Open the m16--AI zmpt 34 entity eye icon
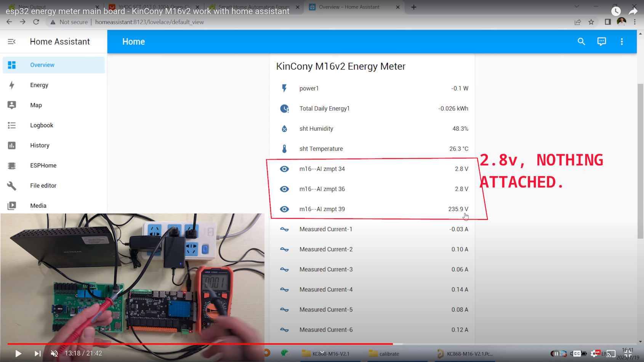 [x=284, y=169]
